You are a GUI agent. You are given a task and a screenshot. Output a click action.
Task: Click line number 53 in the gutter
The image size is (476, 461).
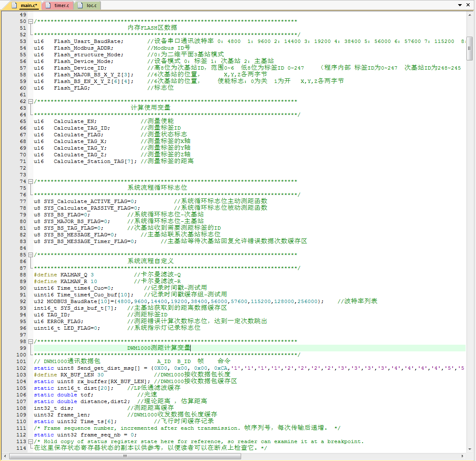coord(23,41)
